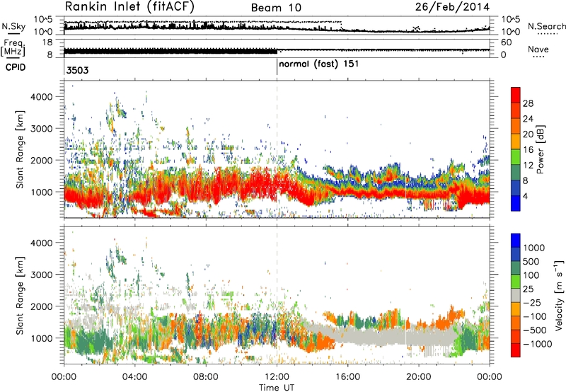The height and width of the screenshot is (392, 566).
Task: Click the '1000' velocity colorbar value
Action: [534, 248]
